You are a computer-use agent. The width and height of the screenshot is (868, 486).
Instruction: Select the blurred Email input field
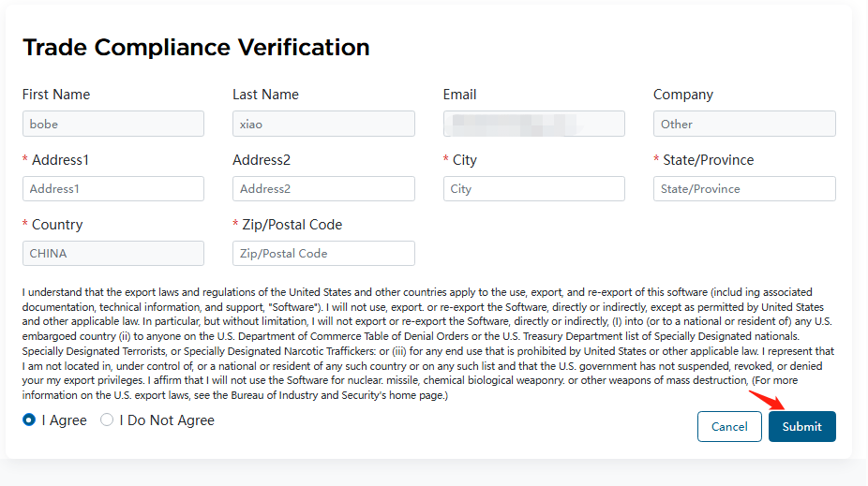click(533, 124)
